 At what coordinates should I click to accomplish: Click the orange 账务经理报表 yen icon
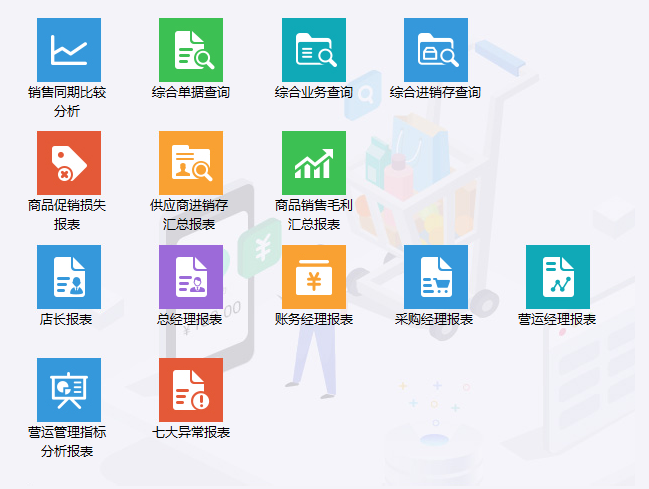tap(313, 277)
